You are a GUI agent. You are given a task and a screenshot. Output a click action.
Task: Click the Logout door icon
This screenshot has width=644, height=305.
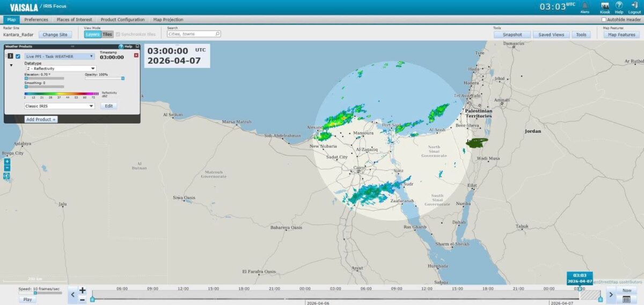(634, 5)
